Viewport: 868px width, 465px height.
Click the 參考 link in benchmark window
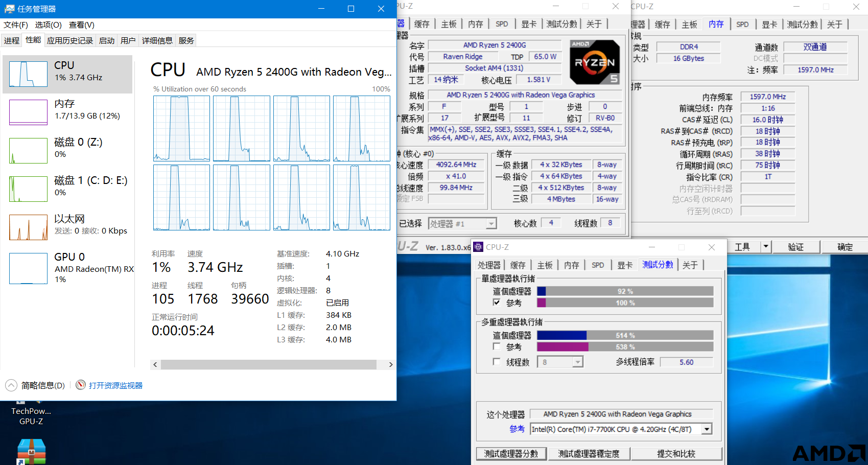point(517,429)
